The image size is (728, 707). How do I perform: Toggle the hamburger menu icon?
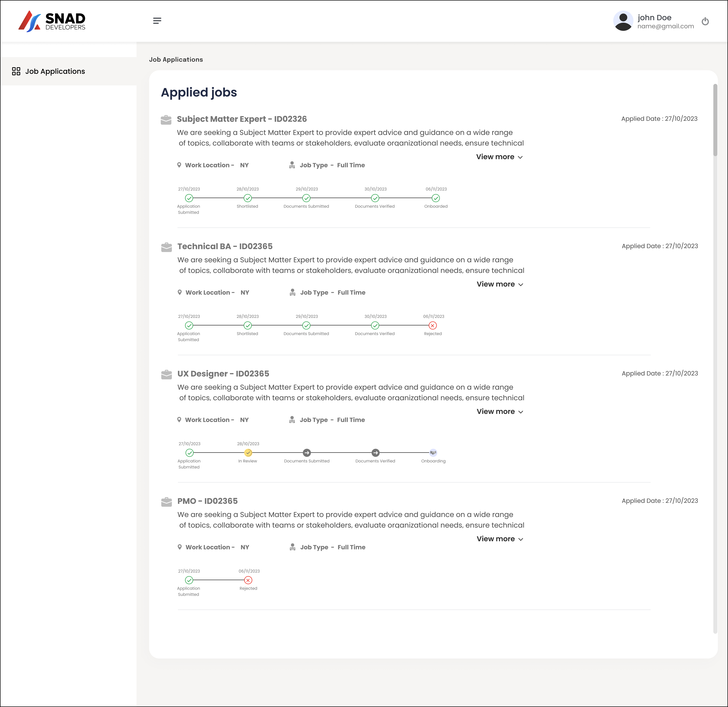(157, 21)
